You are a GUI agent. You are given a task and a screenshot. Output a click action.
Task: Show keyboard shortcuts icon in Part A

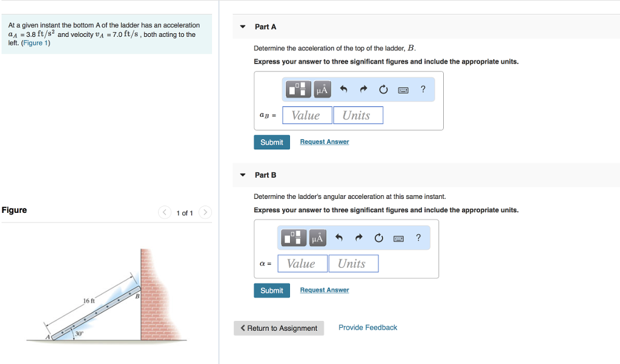pyautogui.click(x=403, y=90)
